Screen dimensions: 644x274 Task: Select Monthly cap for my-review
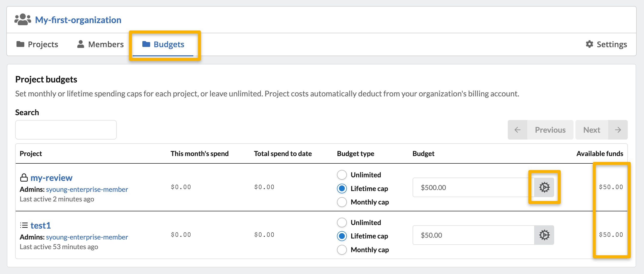[342, 202]
